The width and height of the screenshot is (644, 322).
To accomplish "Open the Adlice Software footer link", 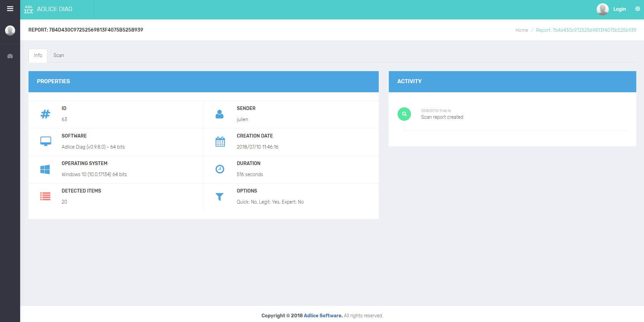I will pyautogui.click(x=323, y=316).
